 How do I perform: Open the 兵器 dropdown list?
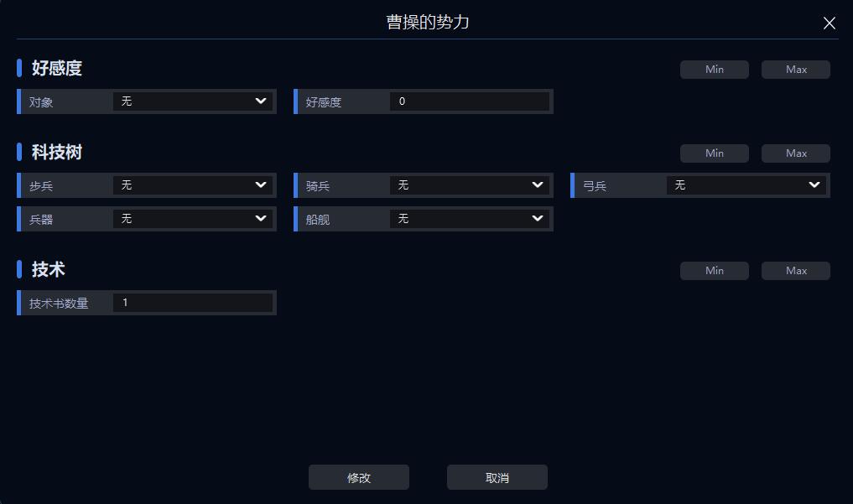[192, 219]
